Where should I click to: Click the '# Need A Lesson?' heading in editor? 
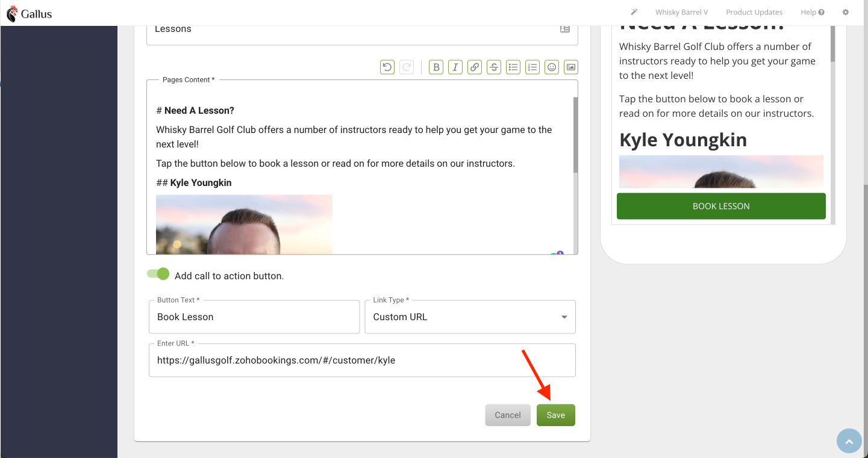click(195, 111)
